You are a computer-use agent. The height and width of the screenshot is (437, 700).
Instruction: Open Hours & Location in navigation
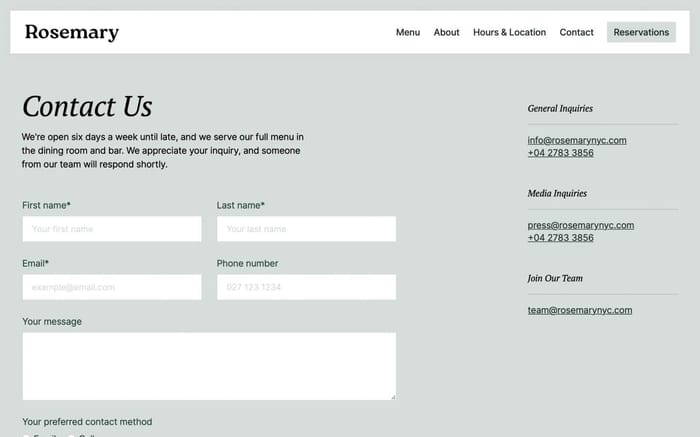point(509,32)
